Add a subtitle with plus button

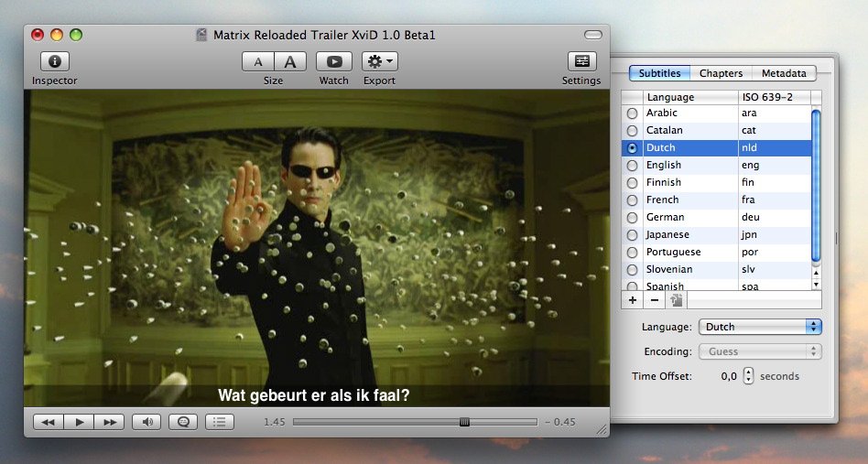(x=632, y=300)
